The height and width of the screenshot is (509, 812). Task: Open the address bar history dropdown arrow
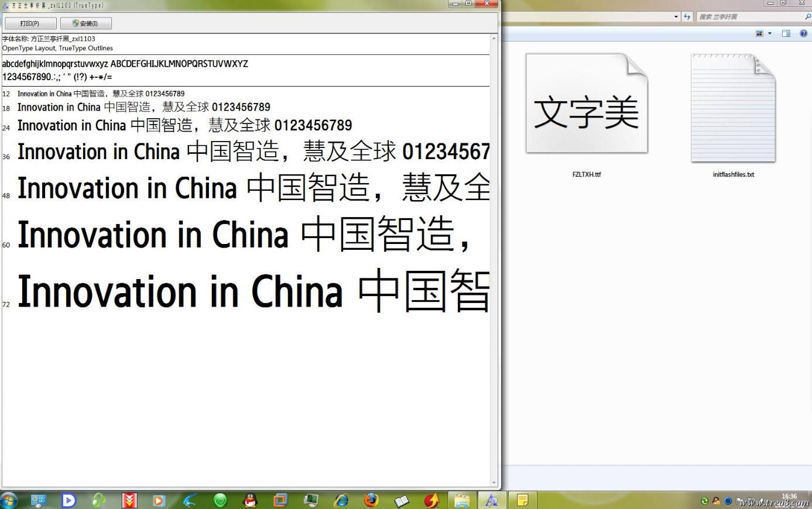(x=676, y=17)
